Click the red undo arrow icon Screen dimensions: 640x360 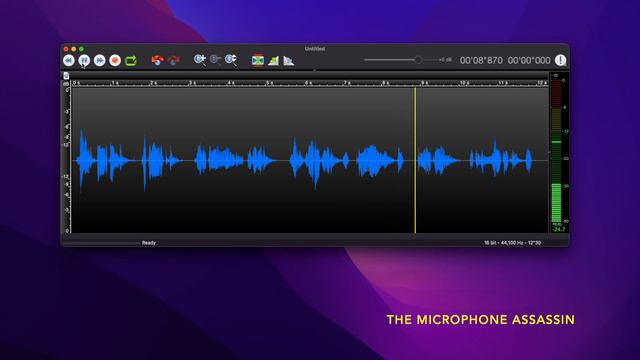(157, 60)
